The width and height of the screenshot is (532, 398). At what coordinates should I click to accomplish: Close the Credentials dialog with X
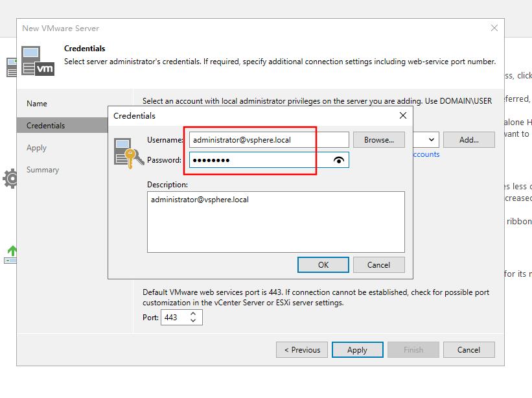403,115
